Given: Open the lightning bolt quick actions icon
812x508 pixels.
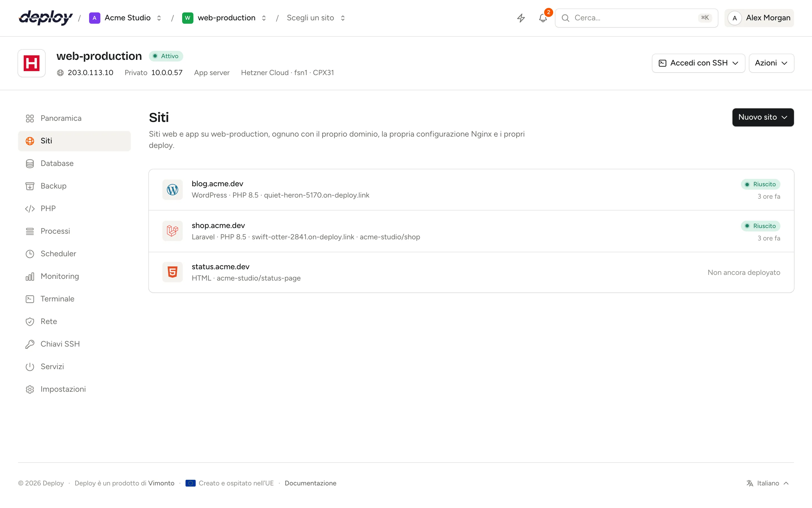Looking at the screenshot, I should tap(521, 18).
